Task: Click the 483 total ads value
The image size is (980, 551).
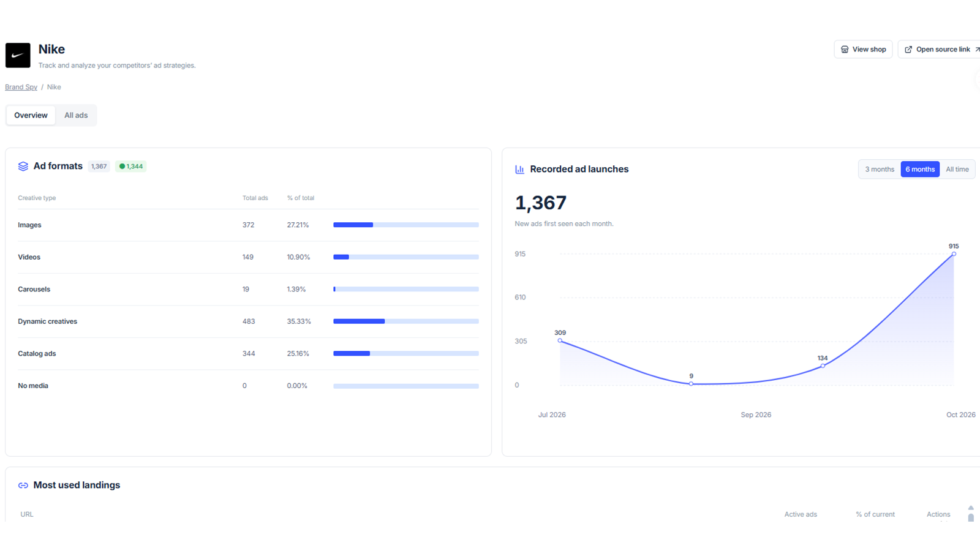Action: 249,321
